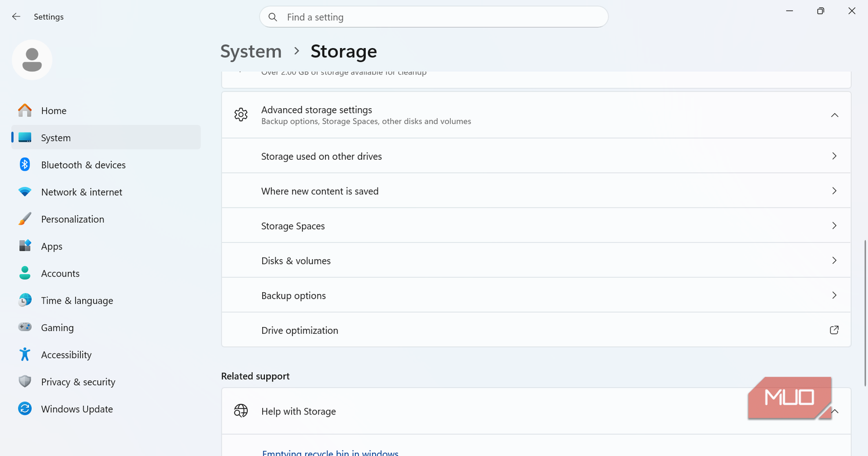Screen dimensions: 868x456
Task: Go to Bluetooth & devices settings
Action: (106, 165)
